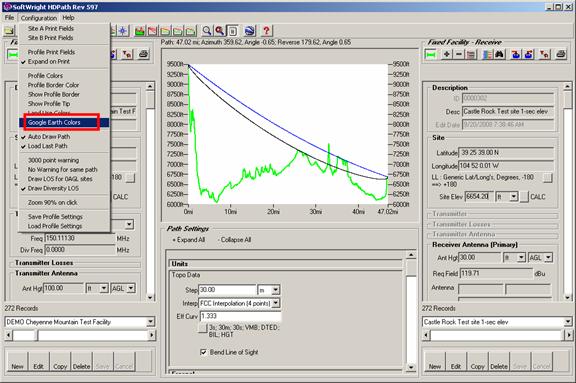
Task: Click New button under left facility panel
Action: [x=17, y=361]
